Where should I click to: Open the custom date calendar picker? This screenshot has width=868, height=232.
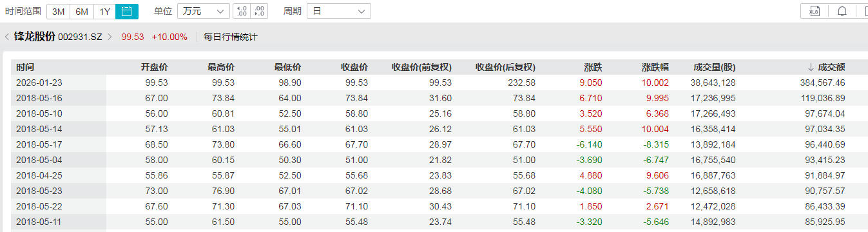pos(127,11)
